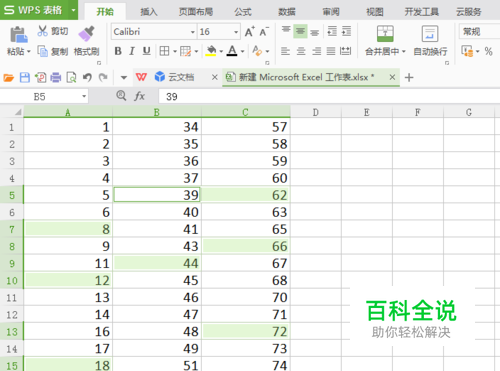Toggle underline formatting
This screenshot has height=371, width=500.
(x=146, y=51)
